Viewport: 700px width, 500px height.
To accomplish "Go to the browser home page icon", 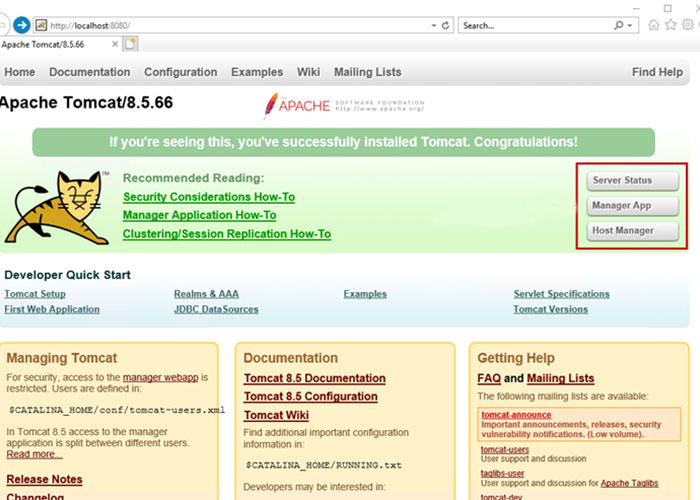I will click(654, 25).
